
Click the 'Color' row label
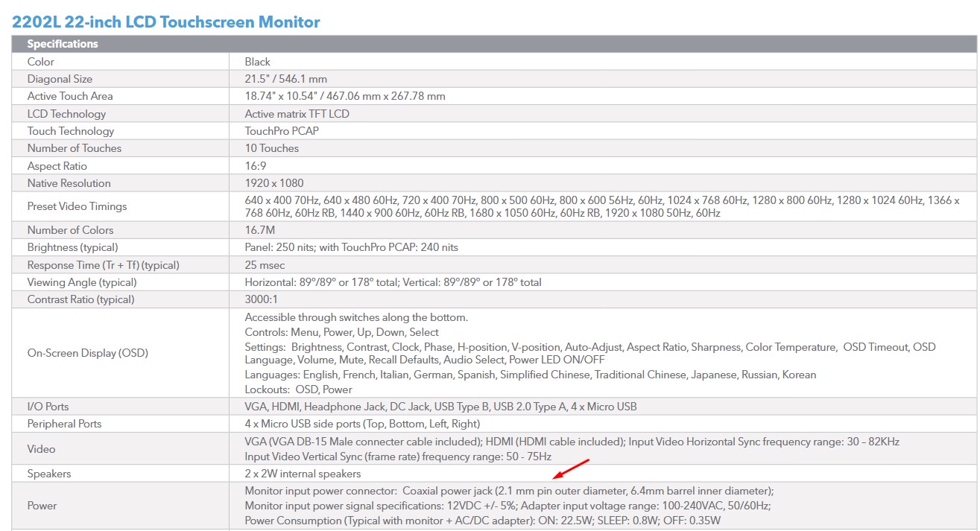point(41,62)
